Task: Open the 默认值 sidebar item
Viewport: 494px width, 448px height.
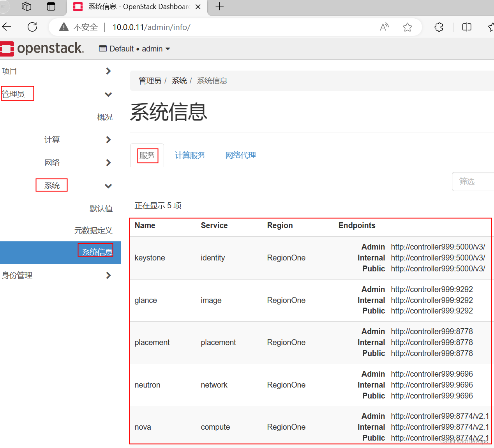Action: coord(101,209)
